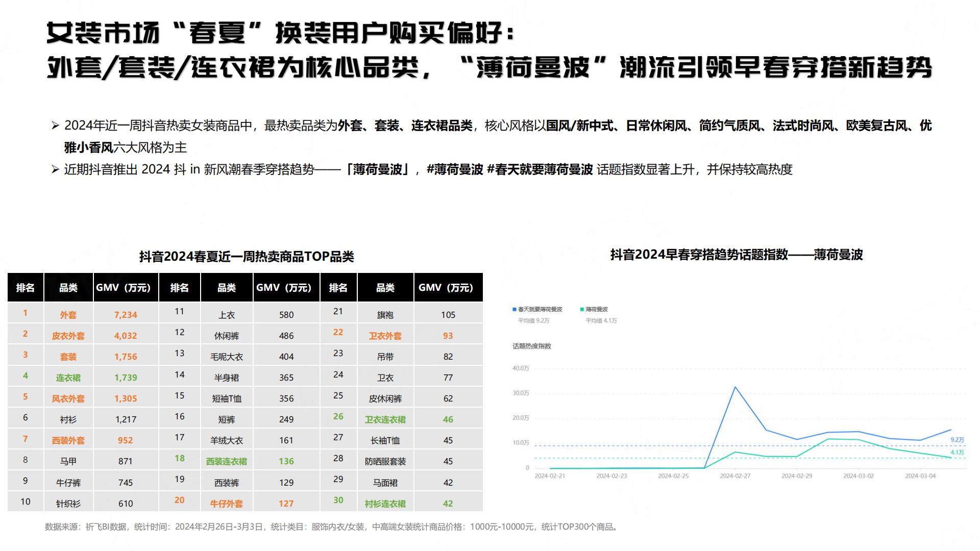Click the blue legend swatch for 春天就要薄荷曼波
The image size is (980, 551).
tap(514, 309)
